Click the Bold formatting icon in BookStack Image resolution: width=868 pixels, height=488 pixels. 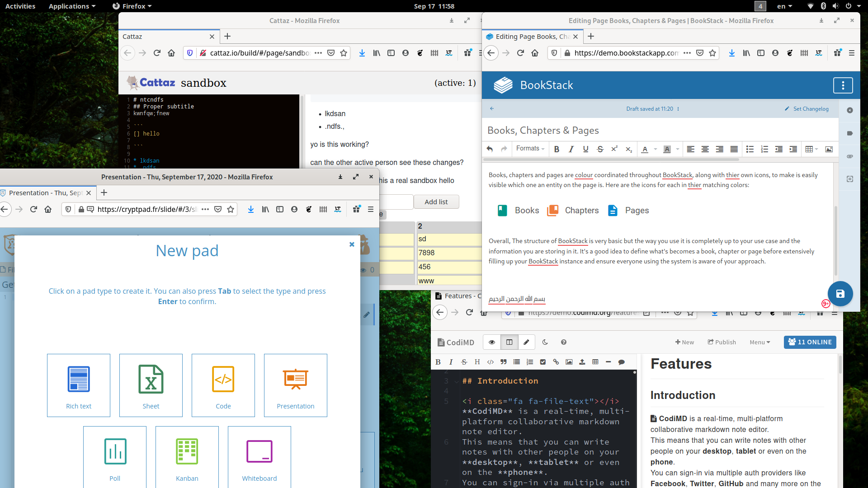pyautogui.click(x=556, y=149)
